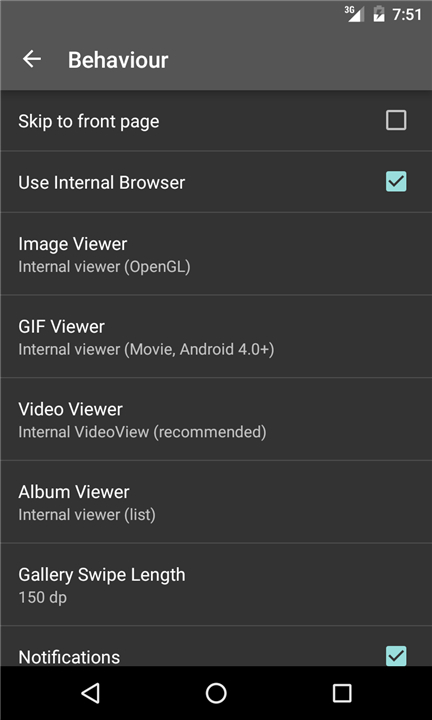Enable Skip to front page checkbox
The height and width of the screenshot is (720, 432).
[x=396, y=121]
